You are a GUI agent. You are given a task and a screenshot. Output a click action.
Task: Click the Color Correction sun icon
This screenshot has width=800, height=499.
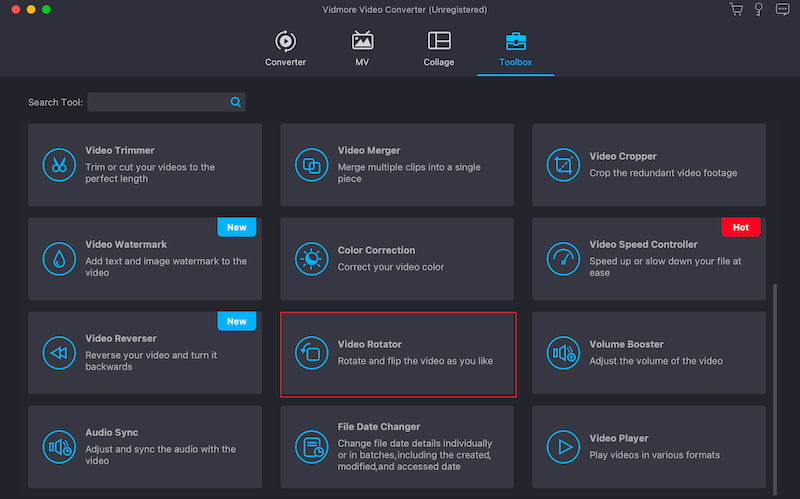pos(311,259)
